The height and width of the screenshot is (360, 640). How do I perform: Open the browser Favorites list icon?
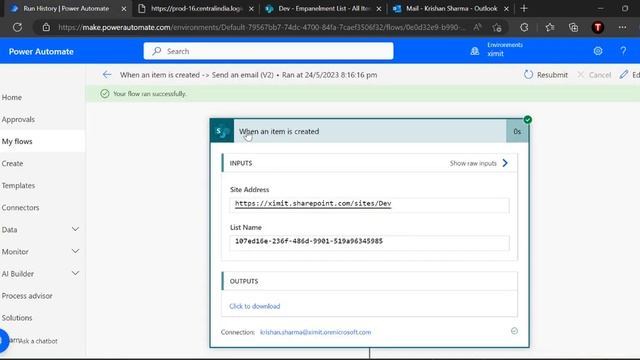[x=550, y=27]
